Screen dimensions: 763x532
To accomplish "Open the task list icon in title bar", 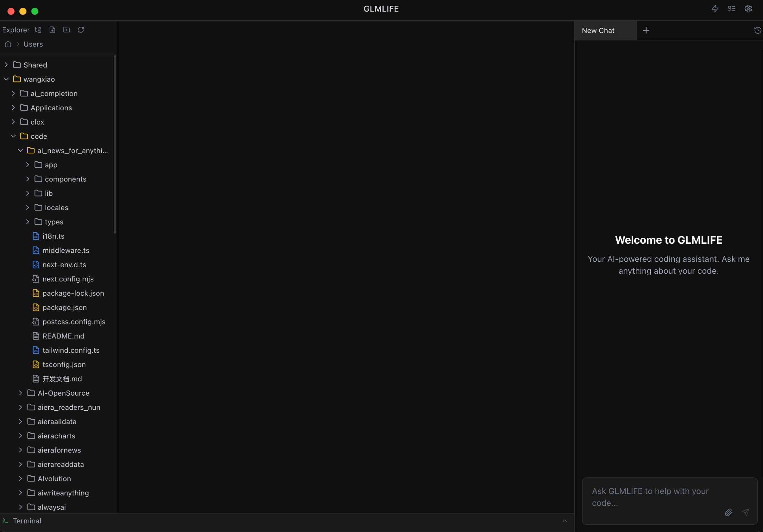I will tap(731, 9).
